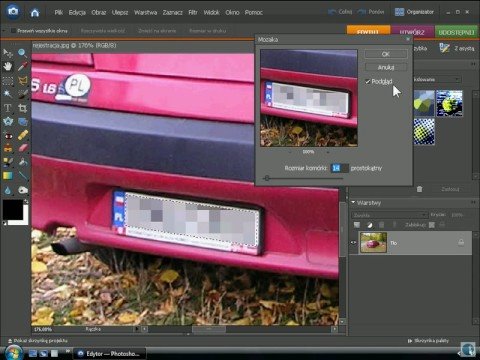Click the Ponów redo button
This screenshot has width=480, height=360.
pyautogui.click(x=370, y=12)
